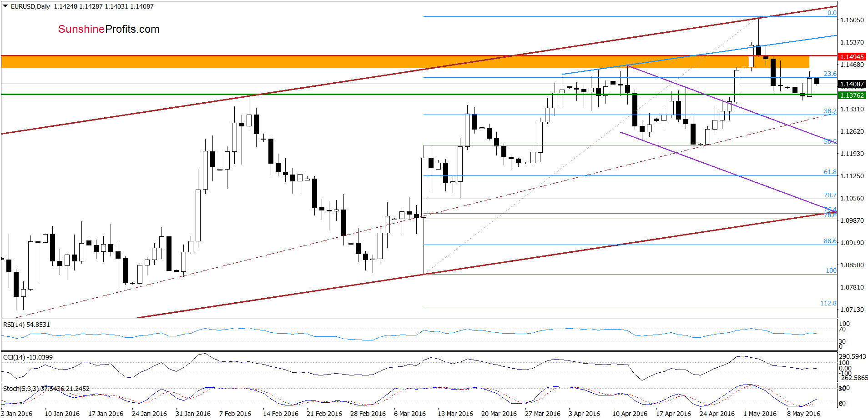This screenshot has width=868, height=420.
Task: Click the 290.5943 CCI scale value
Action: click(853, 356)
